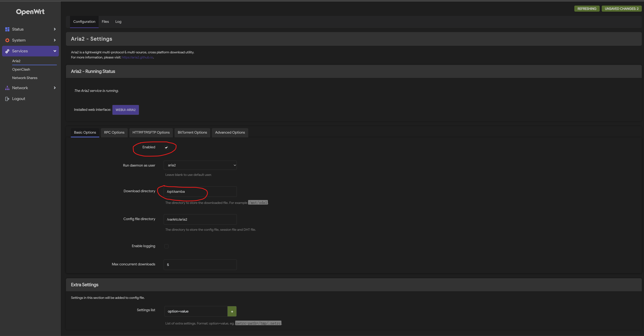Toggle the Enabled checkbox
This screenshot has height=336, width=644.
point(166,147)
